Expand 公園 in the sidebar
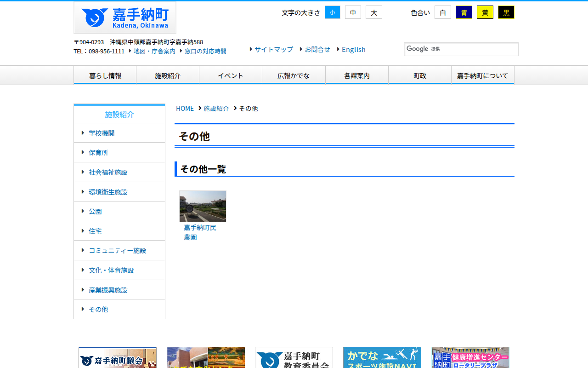The width and height of the screenshot is (588, 368). click(x=95, y=211)
